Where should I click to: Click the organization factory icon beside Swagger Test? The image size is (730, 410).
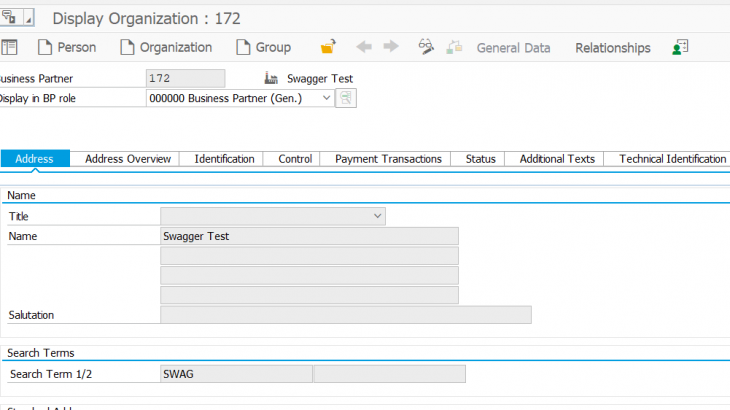tap(271, 78)
